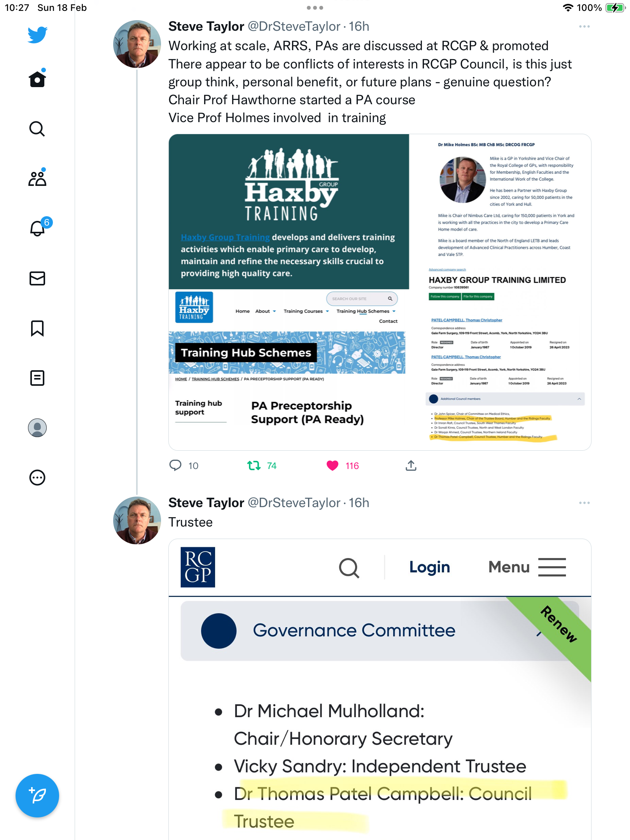Viewport: 630px width, 840px height.
Task: Toggle the retweet icon showing 74
Action: (254, 465)
